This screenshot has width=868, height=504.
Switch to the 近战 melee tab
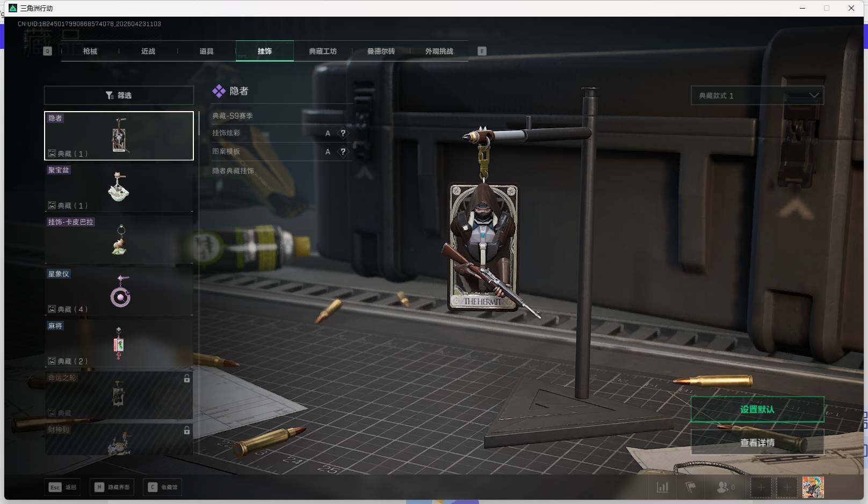click(x=148, y=51)
